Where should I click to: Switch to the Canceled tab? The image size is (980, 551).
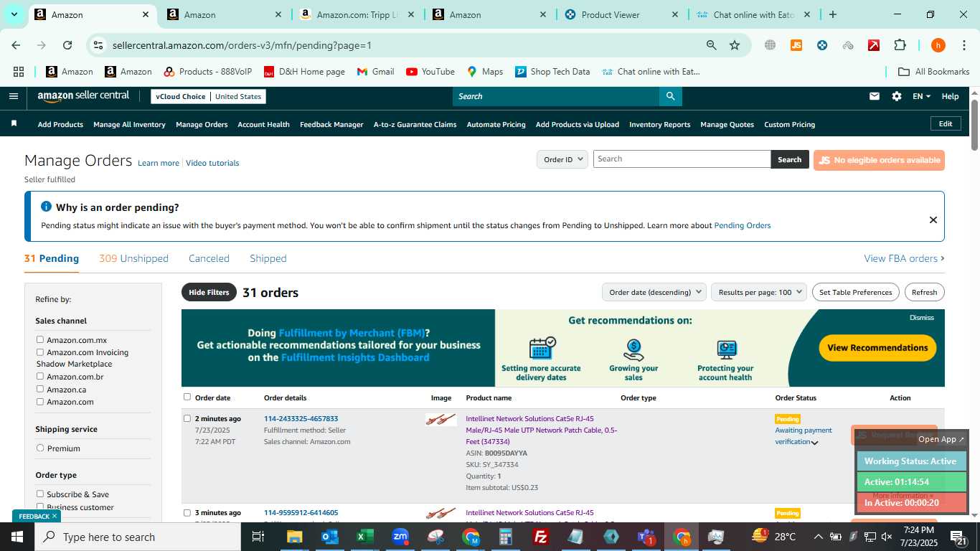pos(209,258)
